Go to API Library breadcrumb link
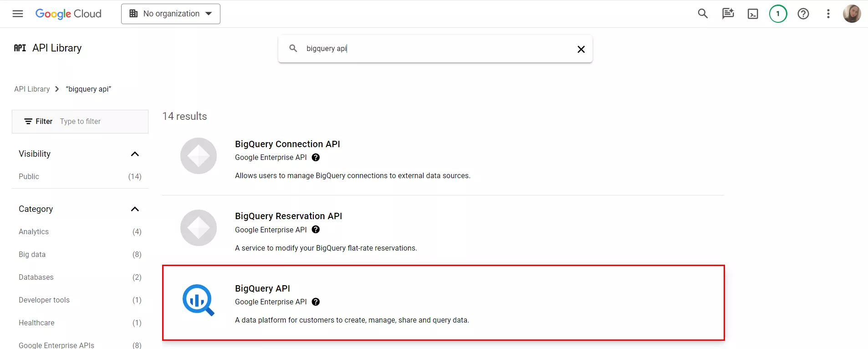Screen dimensions: 868x349 click(32, 89)
